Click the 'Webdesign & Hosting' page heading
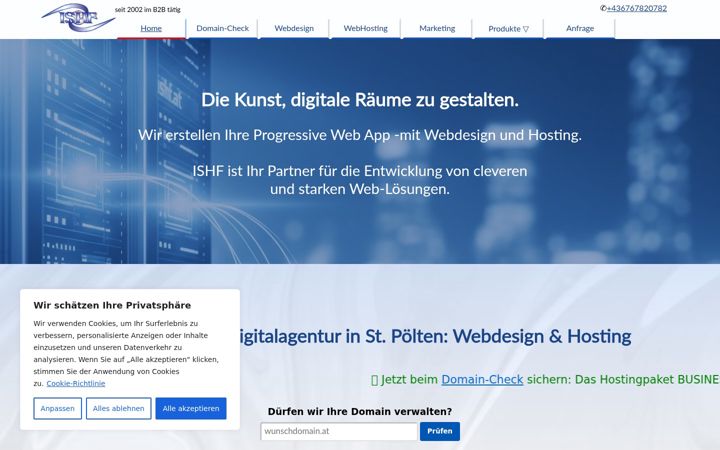720x450 pixels. (x=434, y=337)
